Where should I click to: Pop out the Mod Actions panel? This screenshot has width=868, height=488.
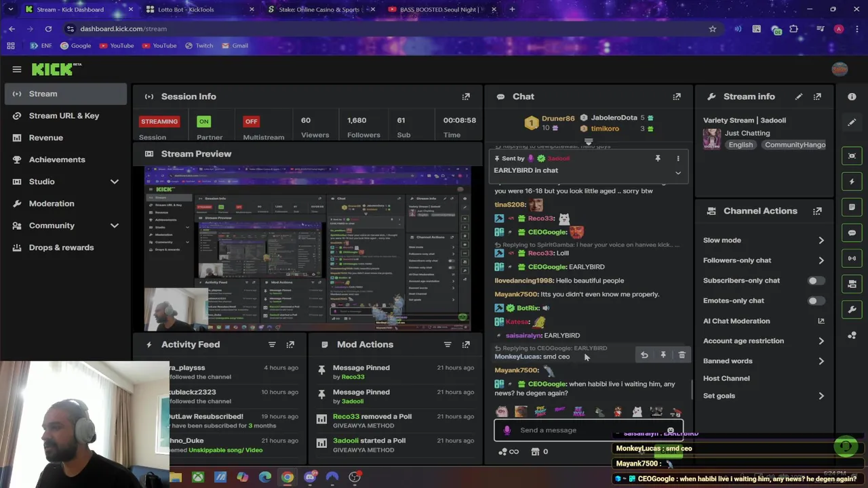point(466,344)
